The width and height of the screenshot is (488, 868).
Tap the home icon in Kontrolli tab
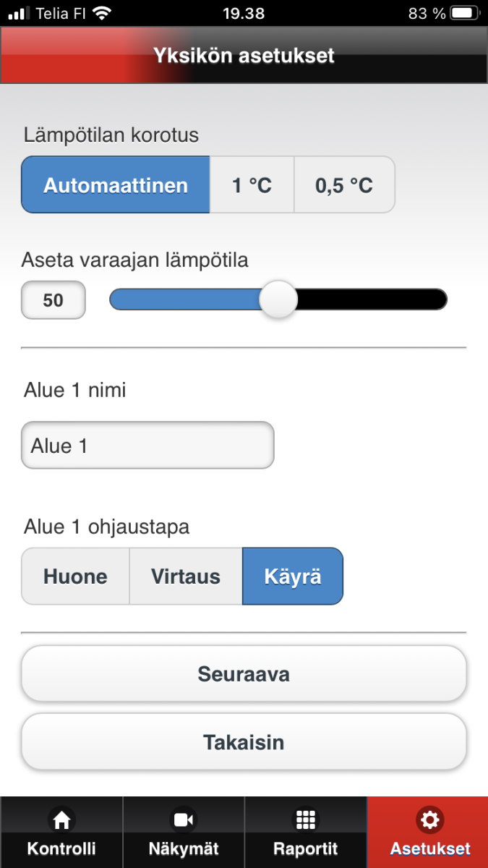click(x=61, y=820)
